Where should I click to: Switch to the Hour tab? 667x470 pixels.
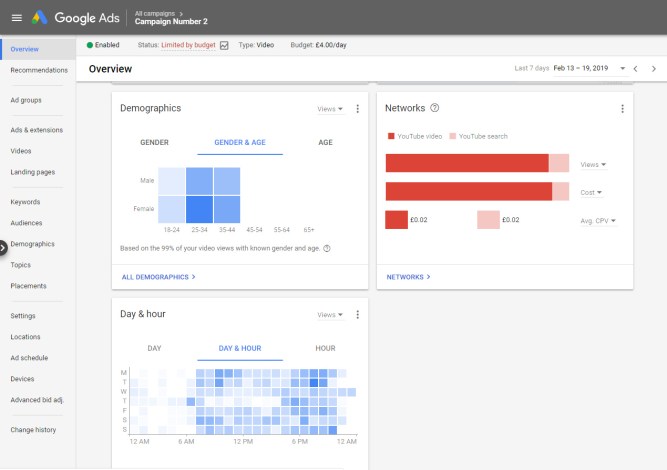[325, 348]
